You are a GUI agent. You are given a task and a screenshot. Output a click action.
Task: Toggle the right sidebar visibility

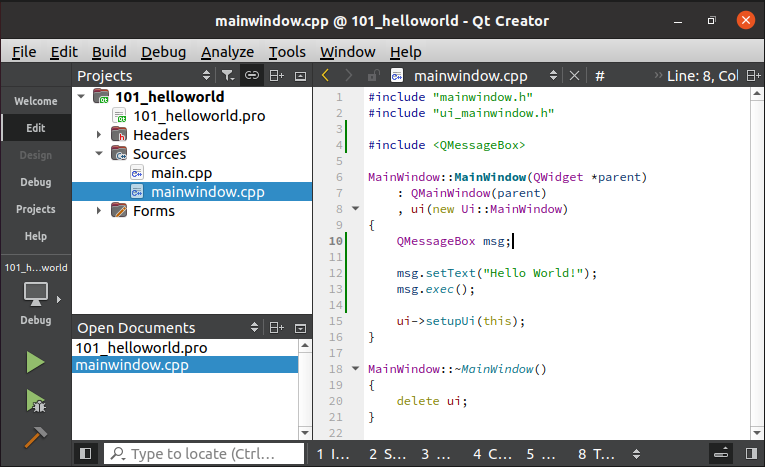[x=751, y=454]
